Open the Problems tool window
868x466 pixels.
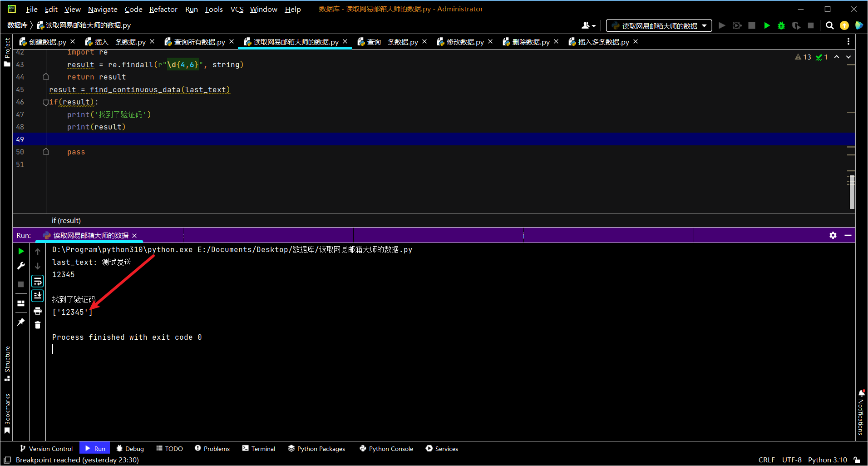(212, 449)
